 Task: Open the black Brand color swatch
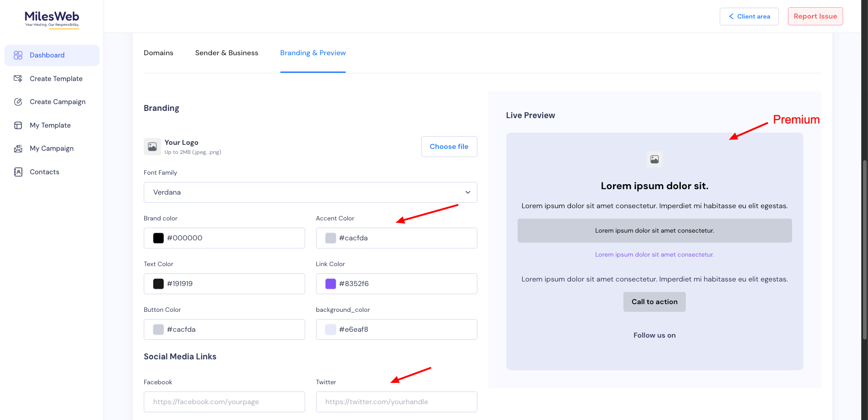click(158, 238)
